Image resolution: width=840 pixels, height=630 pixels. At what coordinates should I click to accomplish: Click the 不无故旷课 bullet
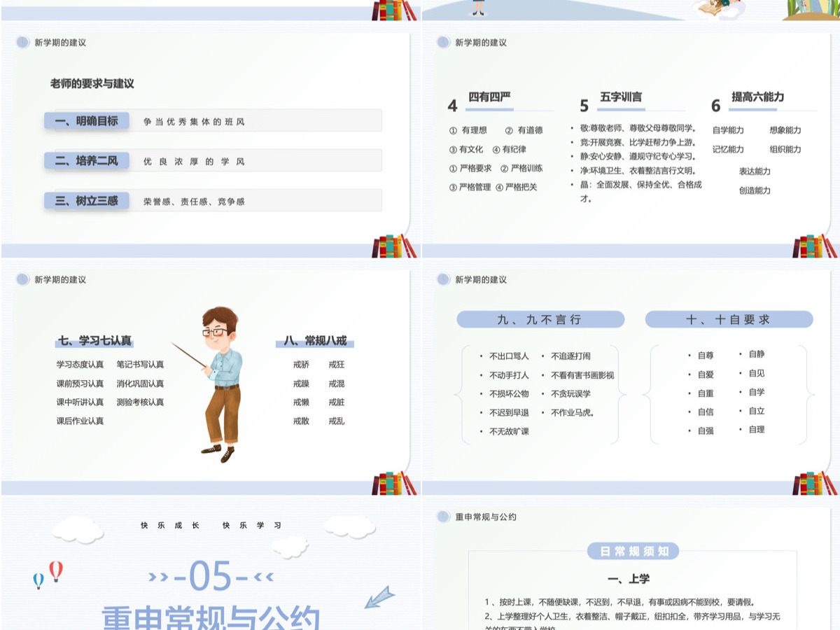[505, 432]
